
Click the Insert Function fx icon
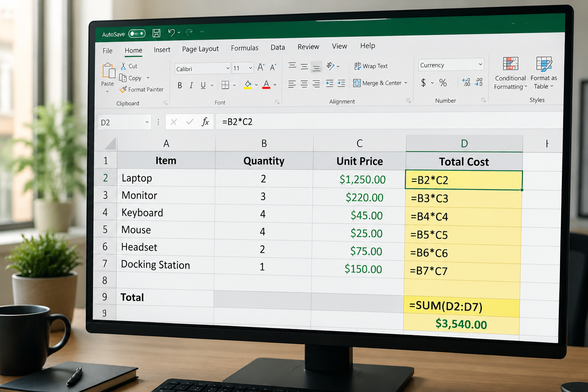[x=205, y=122]
